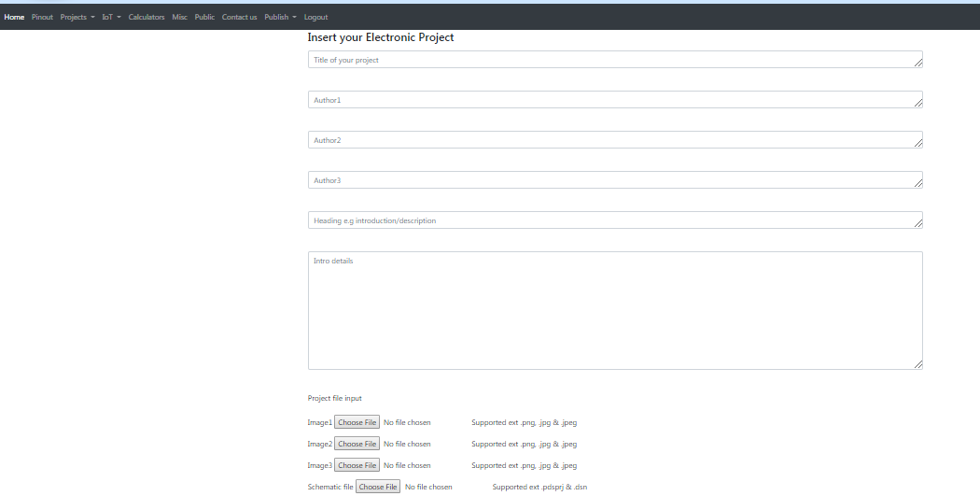Go to the Home page

click(14, 17)
